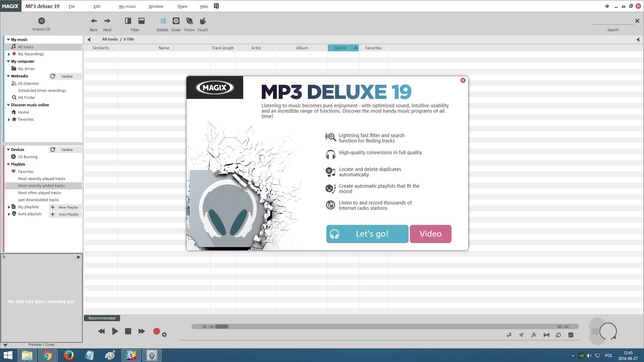Viewport: 644px width, 362px height.
Task: Clear search with the X icon
Action: coord(637,21)
